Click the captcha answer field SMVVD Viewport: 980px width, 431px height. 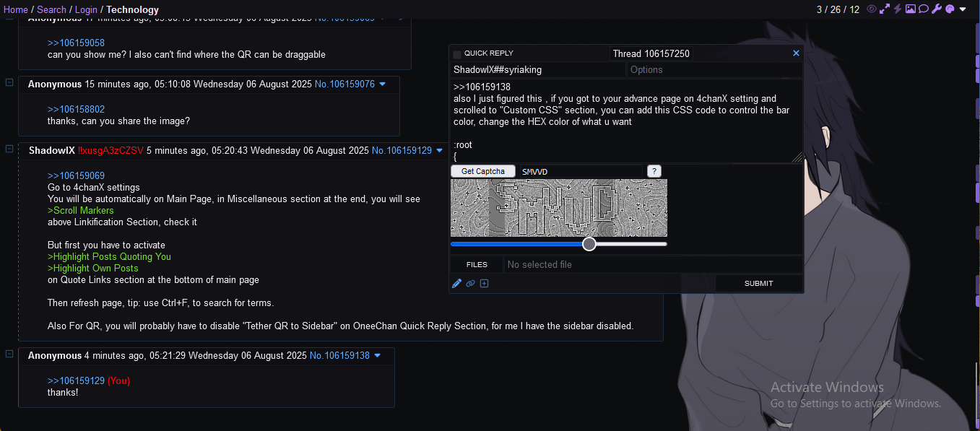580,172
